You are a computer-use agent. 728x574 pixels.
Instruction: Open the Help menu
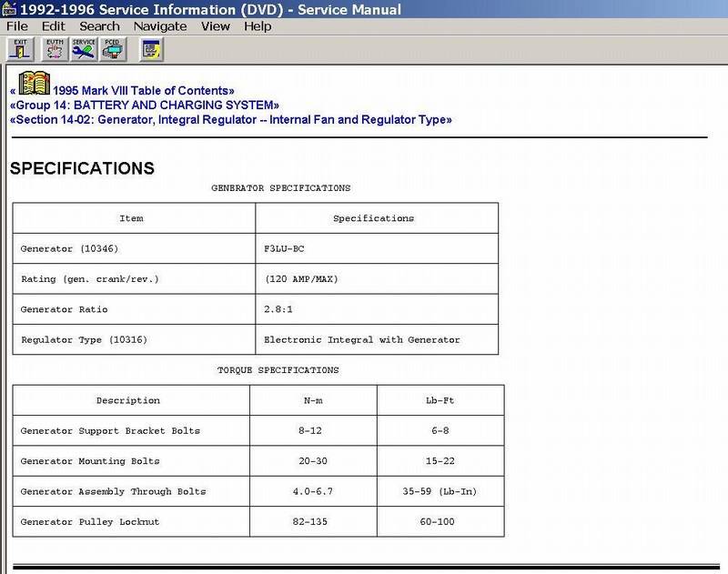tap(258, 26)
